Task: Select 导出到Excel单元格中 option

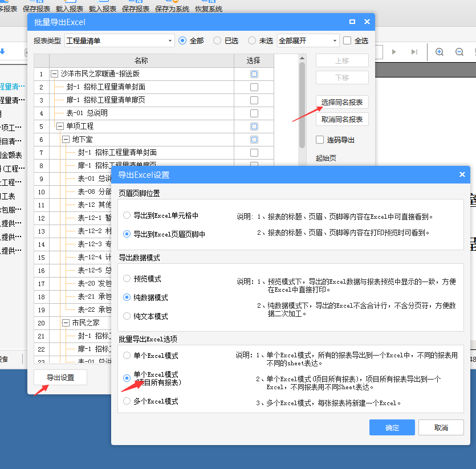Action: pyautogui.click(x=127, y=215)
